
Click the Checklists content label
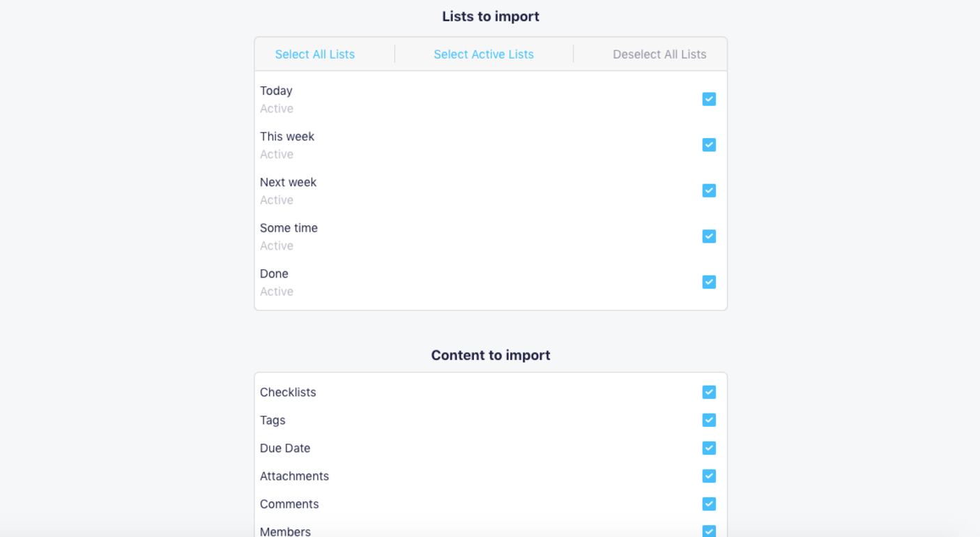pos(288,392)
